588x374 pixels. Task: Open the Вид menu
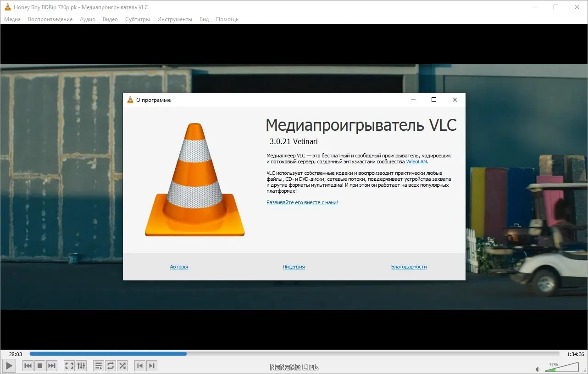pyautogui.click(x=204, y=19)
